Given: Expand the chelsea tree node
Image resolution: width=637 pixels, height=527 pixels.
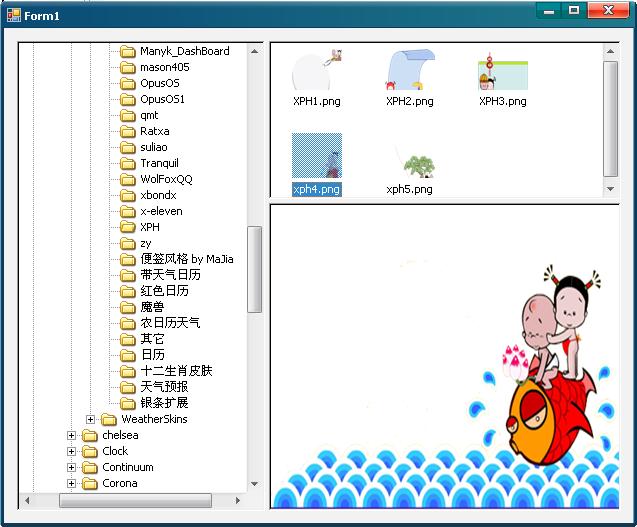Looking at the screenshot, I should pos(71,435).
